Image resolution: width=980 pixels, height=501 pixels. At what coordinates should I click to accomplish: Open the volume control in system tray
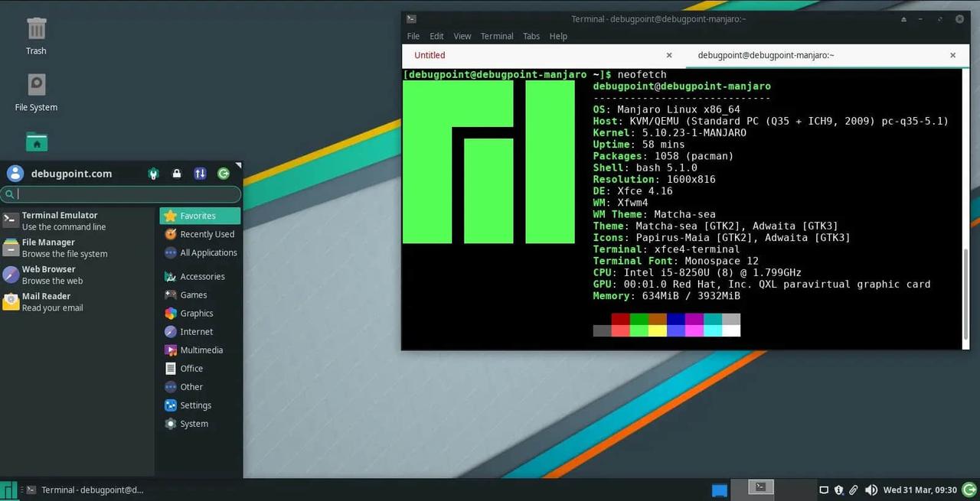[871, 490]
